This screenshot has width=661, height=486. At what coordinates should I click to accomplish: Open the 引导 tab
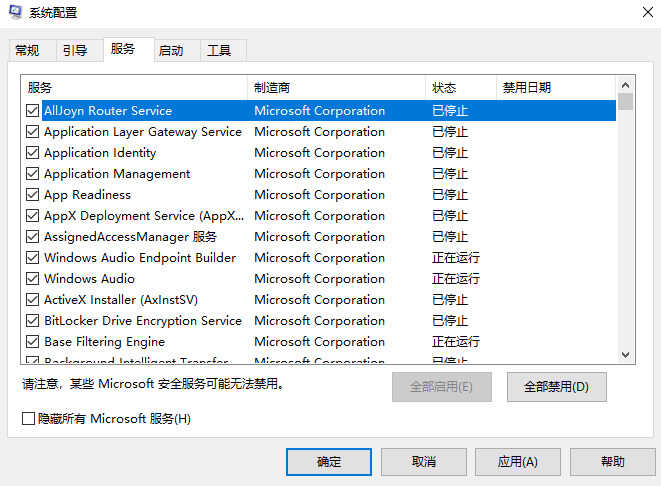click(x=75, y=51)
